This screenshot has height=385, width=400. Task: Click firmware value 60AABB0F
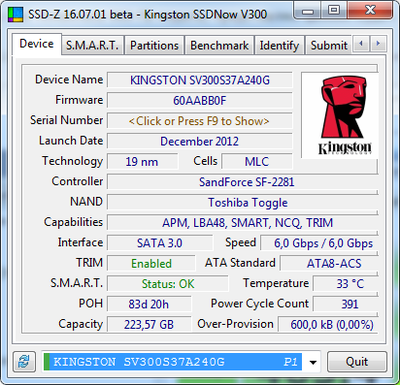199,101
